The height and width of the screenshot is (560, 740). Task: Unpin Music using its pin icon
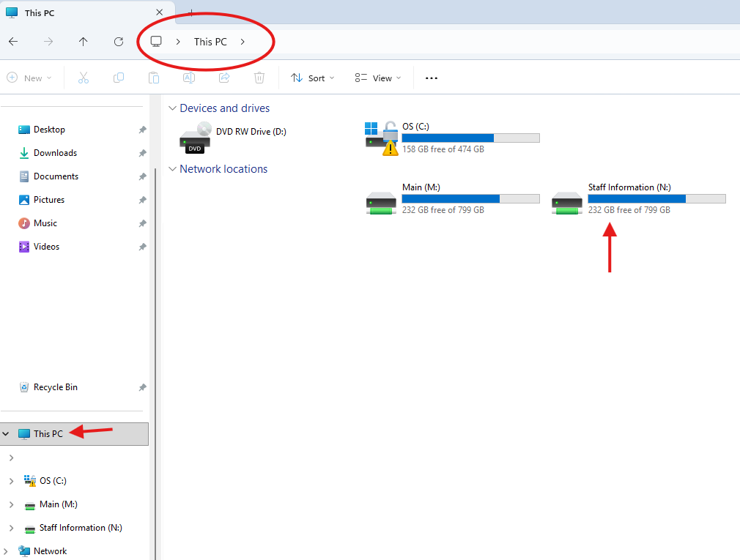[142, 223]
